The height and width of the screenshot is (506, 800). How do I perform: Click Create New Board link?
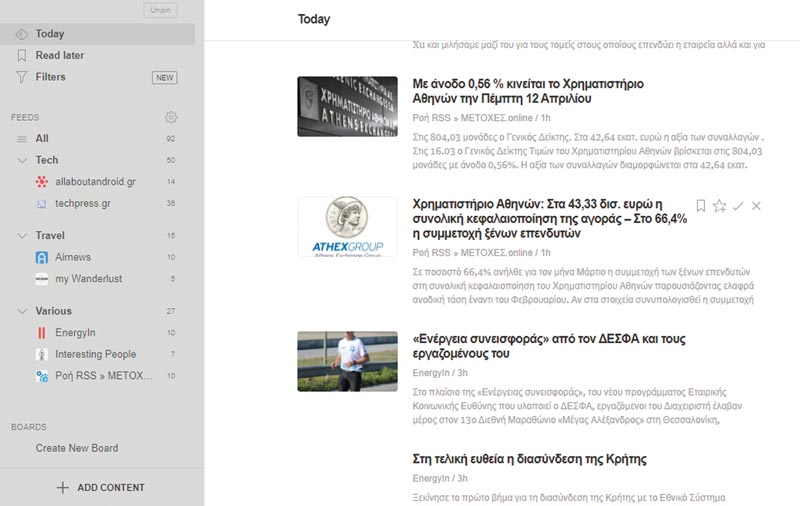(77, 448)
